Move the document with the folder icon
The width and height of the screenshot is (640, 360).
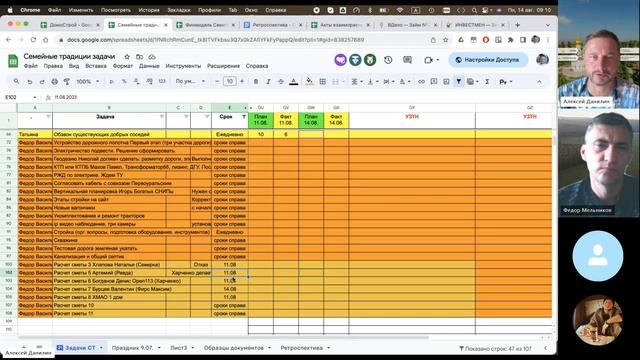click(x=140, y=57)
